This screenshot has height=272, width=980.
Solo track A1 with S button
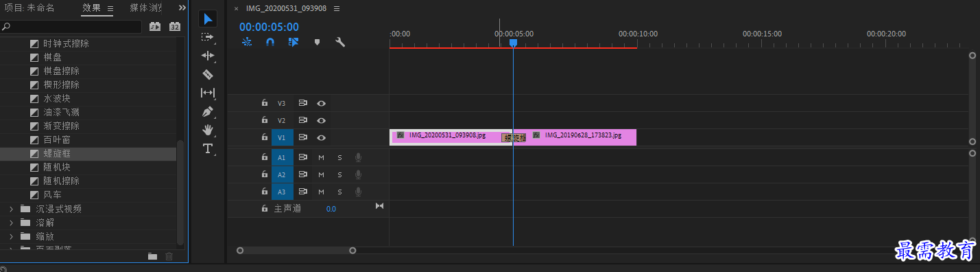tap(339, 157)
